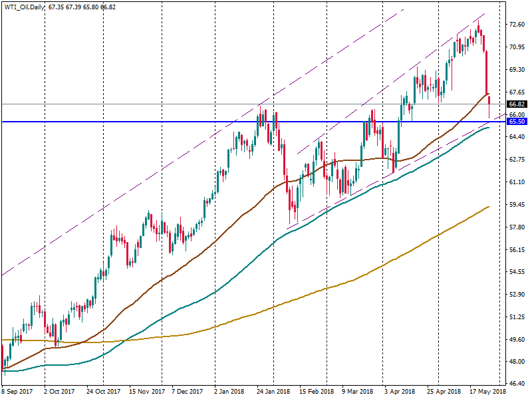Click the 24 Oct 2017 date label
The image size is (532, 399).
[104, 392]
